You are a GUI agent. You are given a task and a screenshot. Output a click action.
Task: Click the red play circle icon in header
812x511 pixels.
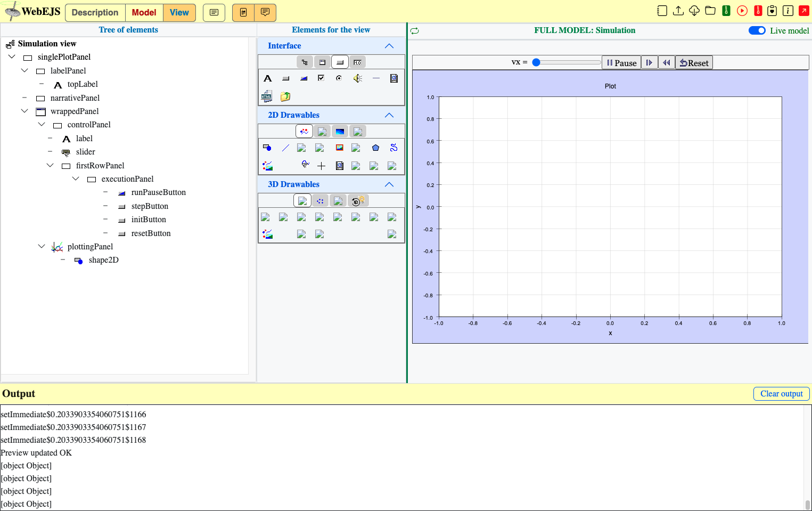click(742, 11)
